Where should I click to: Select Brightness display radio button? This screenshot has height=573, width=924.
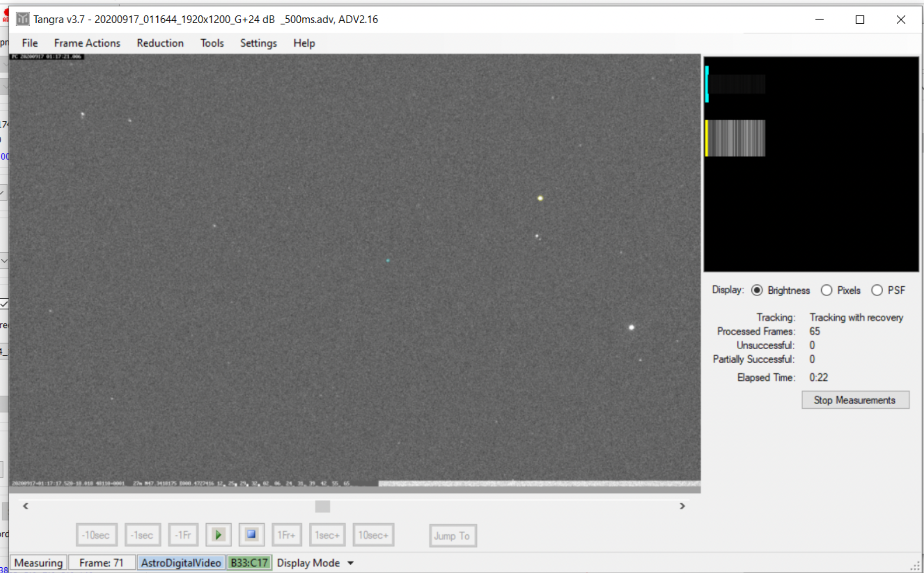point(757,290)
